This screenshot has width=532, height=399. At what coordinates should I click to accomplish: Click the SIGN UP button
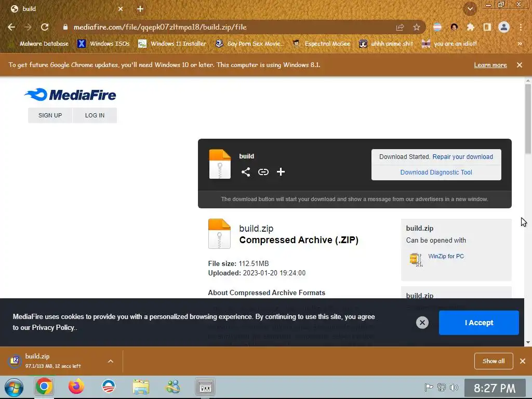coord(50,115)
